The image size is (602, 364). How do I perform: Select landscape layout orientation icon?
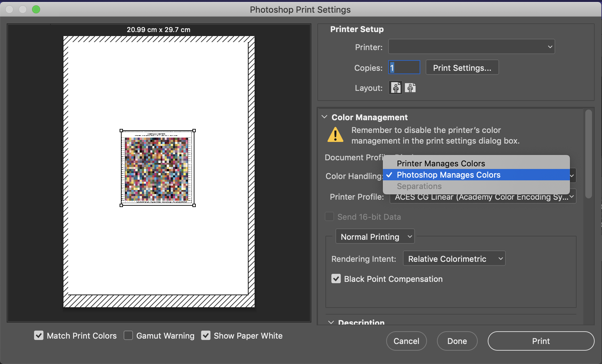tap(410, 88)
